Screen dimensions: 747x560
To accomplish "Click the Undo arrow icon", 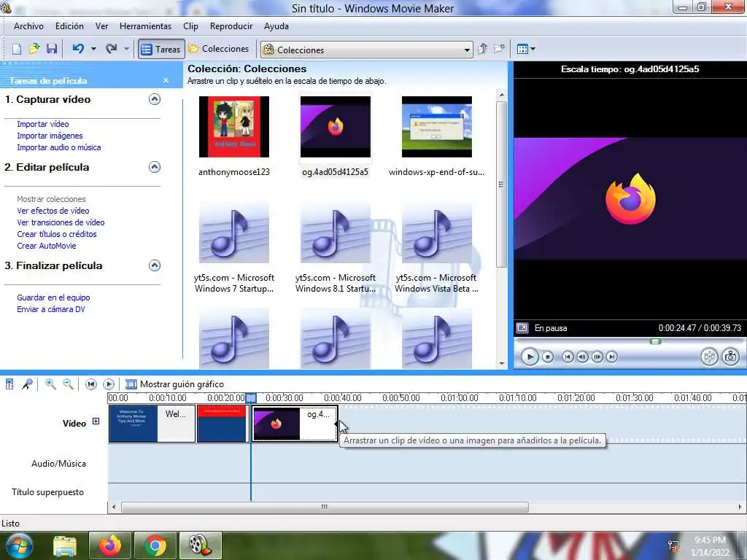I will coord(78,49).
